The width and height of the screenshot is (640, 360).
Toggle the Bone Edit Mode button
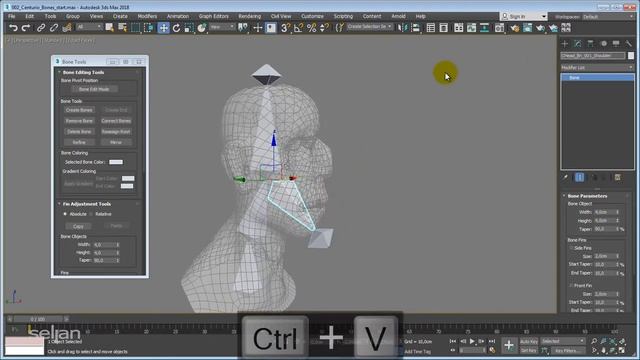pos(94,89)
